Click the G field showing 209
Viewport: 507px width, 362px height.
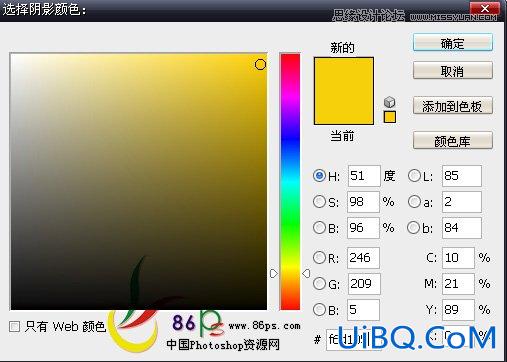pyautogui.click(x=364, y=283)
